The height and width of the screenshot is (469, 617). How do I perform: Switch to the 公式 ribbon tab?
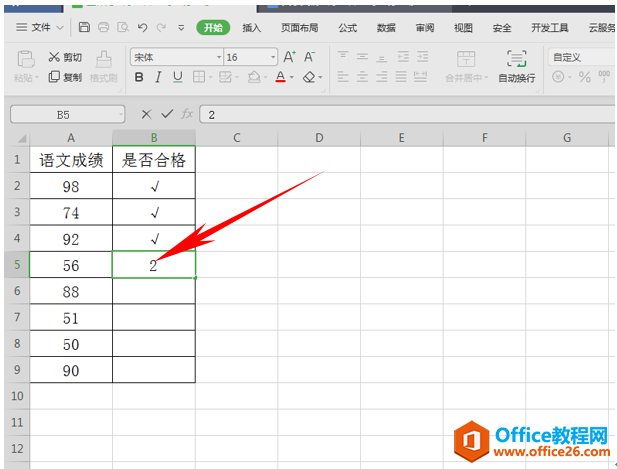click(x=347, y=28)
